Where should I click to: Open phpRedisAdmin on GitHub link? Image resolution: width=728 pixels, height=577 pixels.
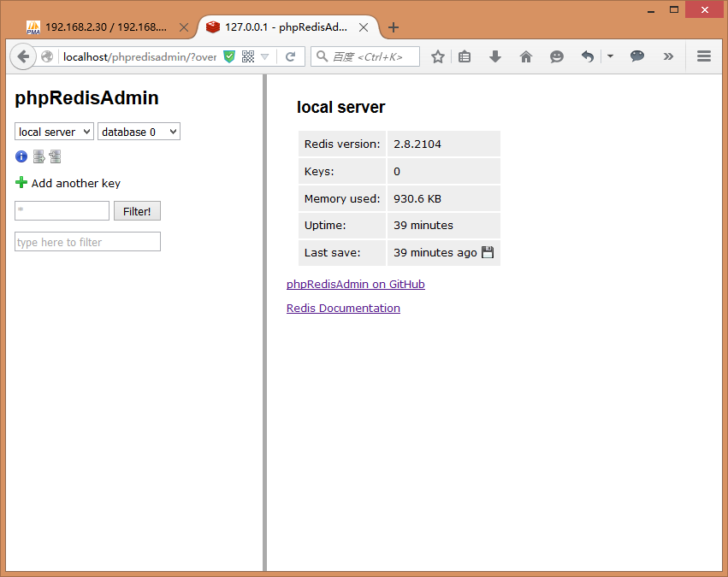(356, 284)
